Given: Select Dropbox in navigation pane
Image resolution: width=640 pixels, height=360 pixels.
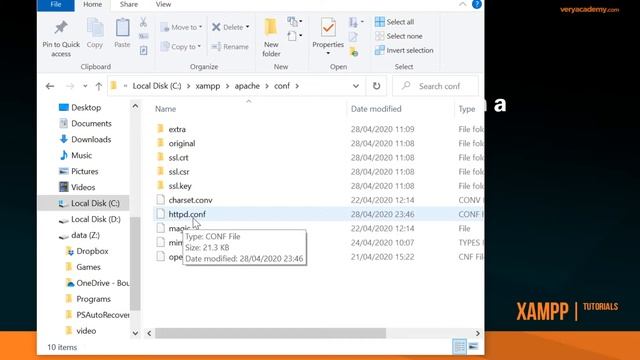Looking at the screenshot, I should click(x=92, y=251).
